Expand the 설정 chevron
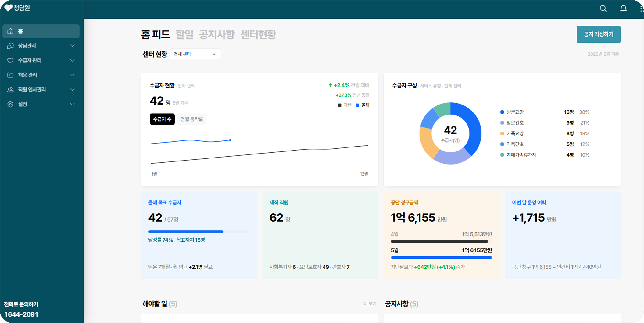Screen dimensions: 644x323 72,104
